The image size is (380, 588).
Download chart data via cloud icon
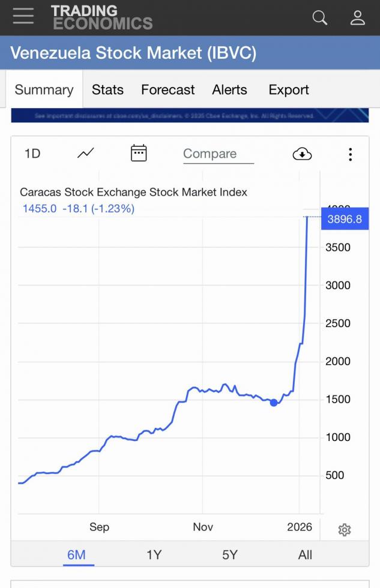tap(302, 154)
